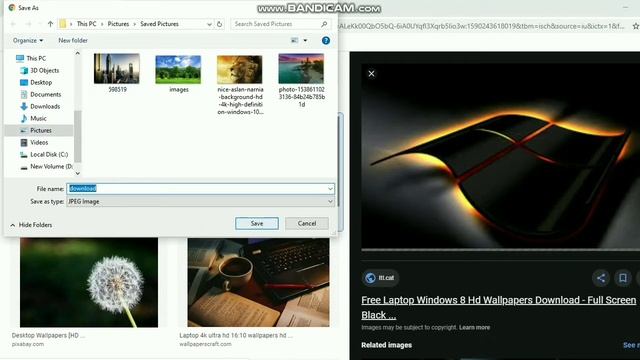Cancel the Save As dialog
Viewport: 640px width, 360px height.
coord(307,223)
